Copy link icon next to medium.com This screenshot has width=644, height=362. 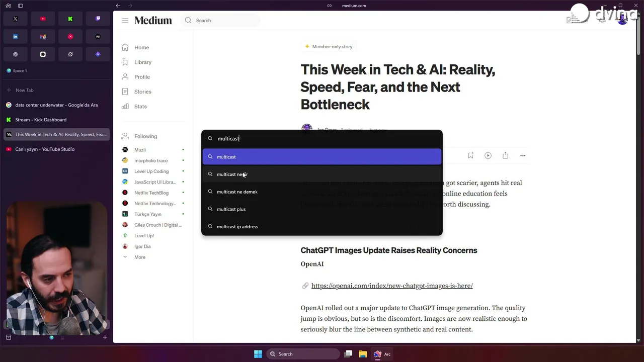330,6
